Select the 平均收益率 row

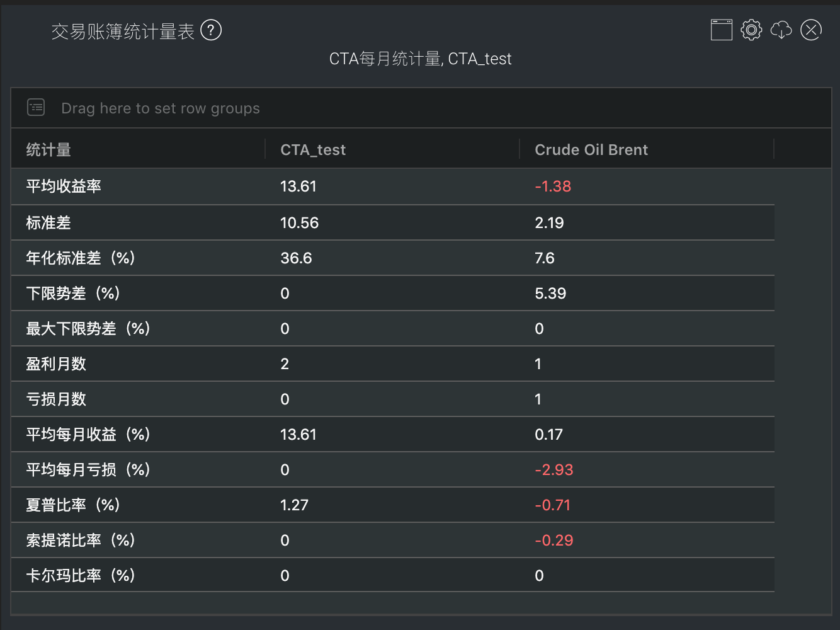point(64,186)
